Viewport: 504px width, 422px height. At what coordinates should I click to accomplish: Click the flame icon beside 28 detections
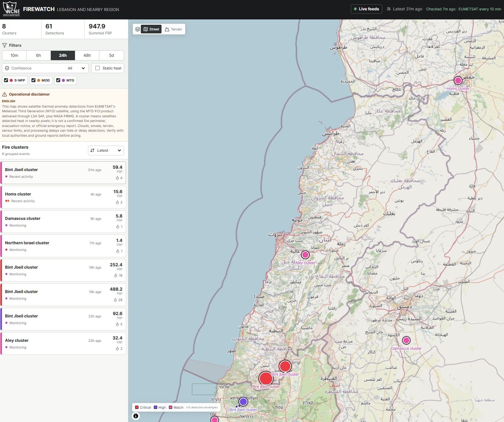click(x=115, y=300)
